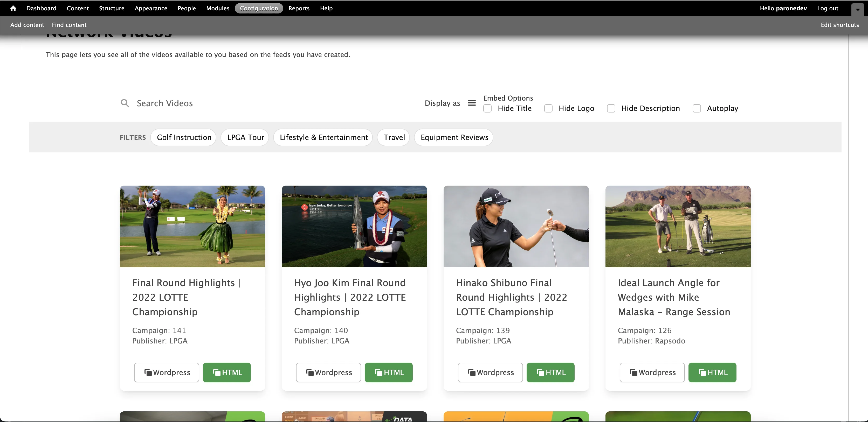
Task: Tick the Hide Title checkbox
Action: pos(487,108)
